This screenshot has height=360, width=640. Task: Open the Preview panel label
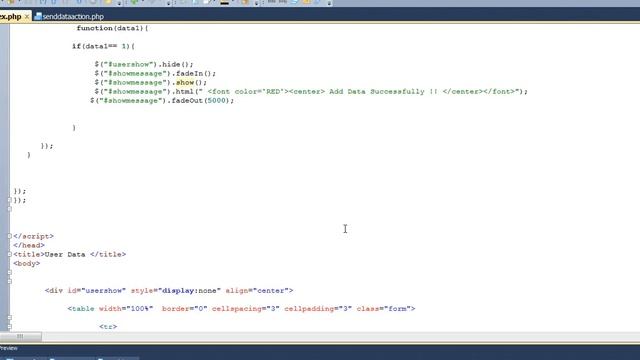click(x=9, y=348)
